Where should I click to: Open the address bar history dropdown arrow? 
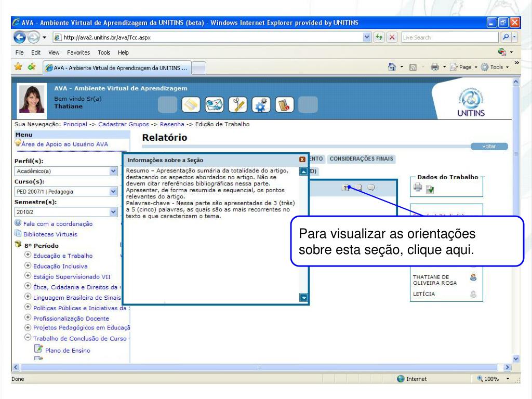(x=366, y=37)
